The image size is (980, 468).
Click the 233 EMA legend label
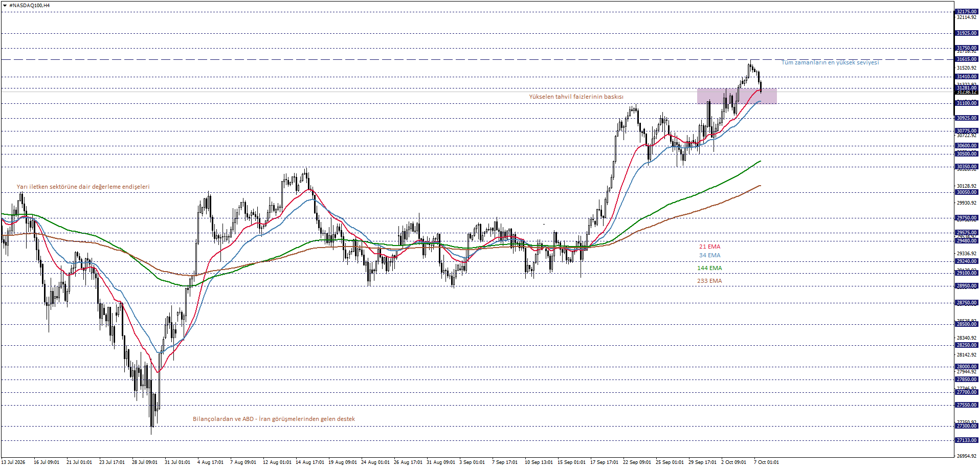(x=709, y=281)
